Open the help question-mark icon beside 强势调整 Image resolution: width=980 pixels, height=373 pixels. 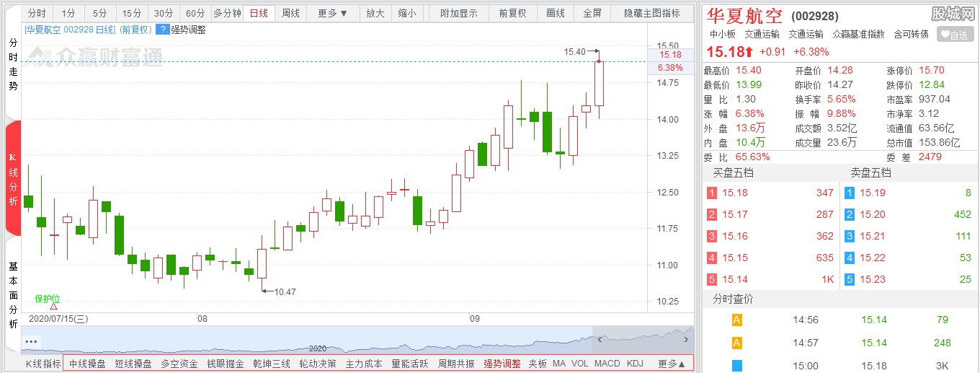[162, 30]
